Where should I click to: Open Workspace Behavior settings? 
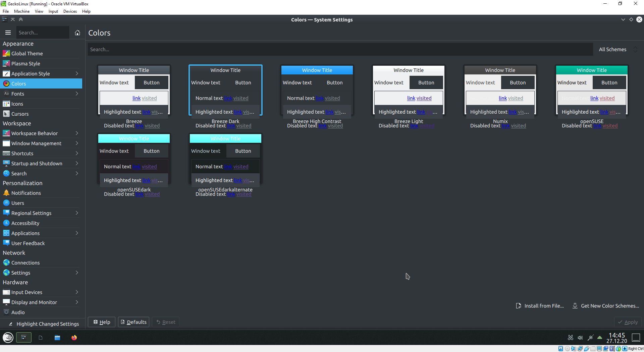pos(41,133)
